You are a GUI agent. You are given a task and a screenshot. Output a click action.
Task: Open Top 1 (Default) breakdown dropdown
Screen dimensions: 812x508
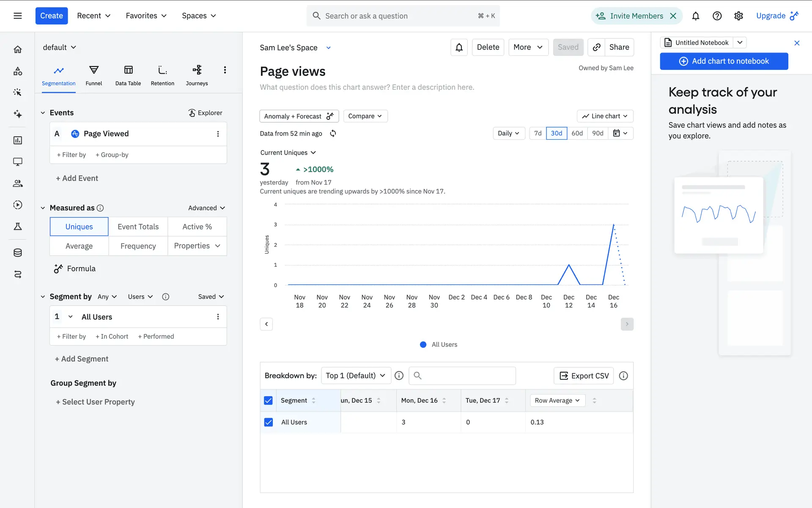[x=356, y=375]
